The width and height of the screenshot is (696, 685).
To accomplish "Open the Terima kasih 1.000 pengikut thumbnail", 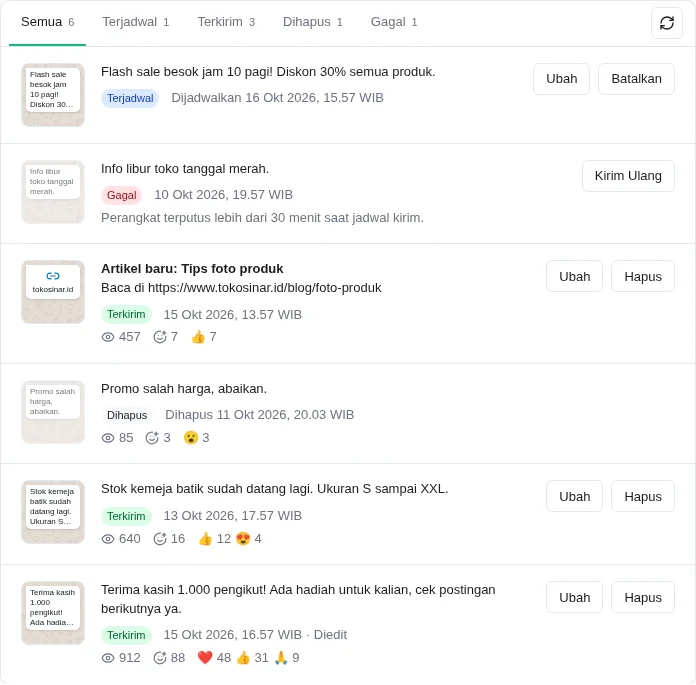I will coord(53,613).
